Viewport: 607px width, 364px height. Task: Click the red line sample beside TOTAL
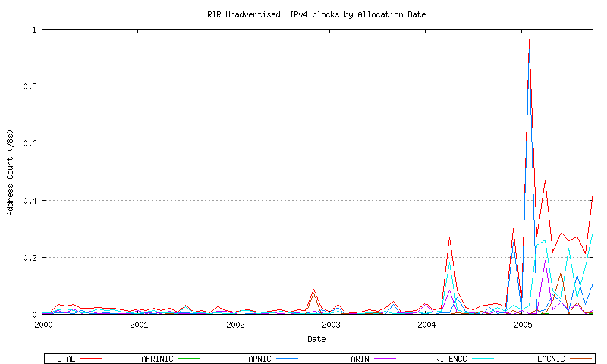coord(91,359)
